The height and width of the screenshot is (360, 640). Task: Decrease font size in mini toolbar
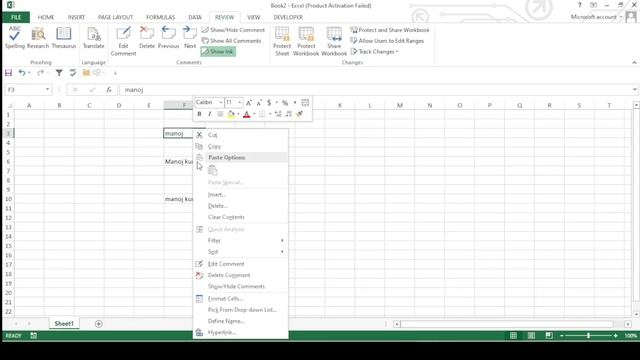tap(259, 102)
